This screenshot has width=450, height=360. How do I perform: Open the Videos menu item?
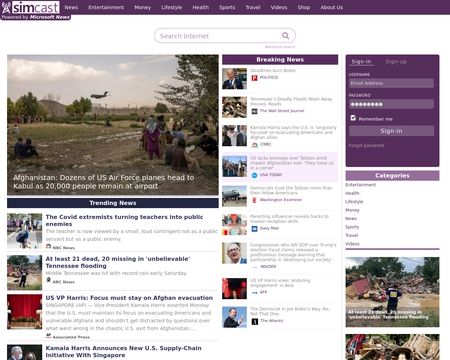[x=279, y=7]
